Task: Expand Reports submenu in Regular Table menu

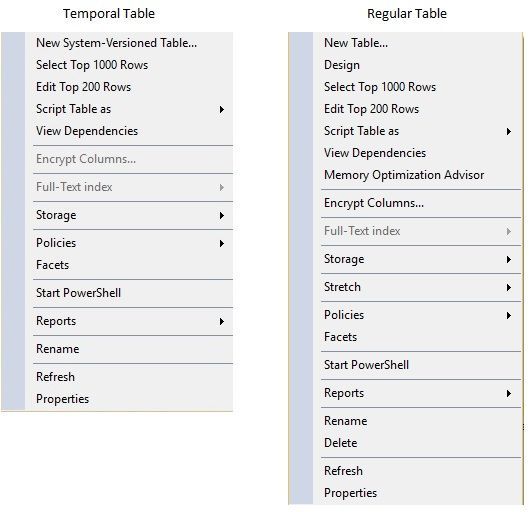Action: tap(417, 393)
